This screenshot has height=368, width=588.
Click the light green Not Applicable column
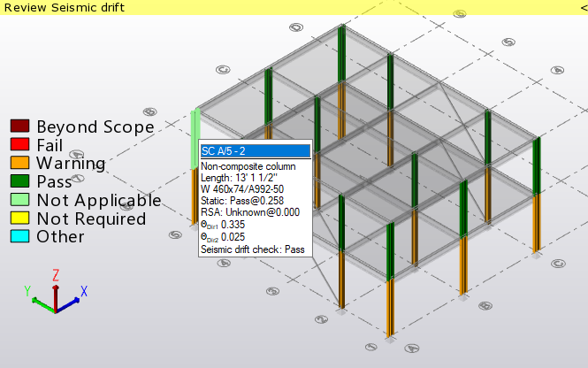[195, 139]
